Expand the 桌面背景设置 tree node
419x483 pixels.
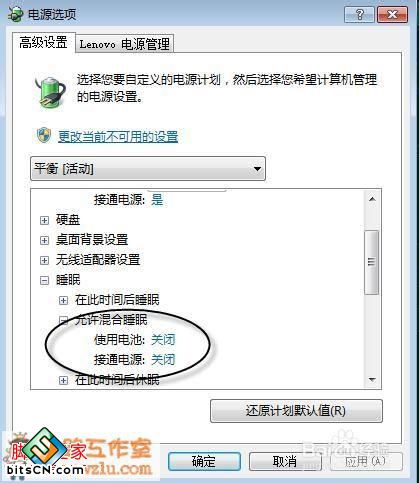44,240
